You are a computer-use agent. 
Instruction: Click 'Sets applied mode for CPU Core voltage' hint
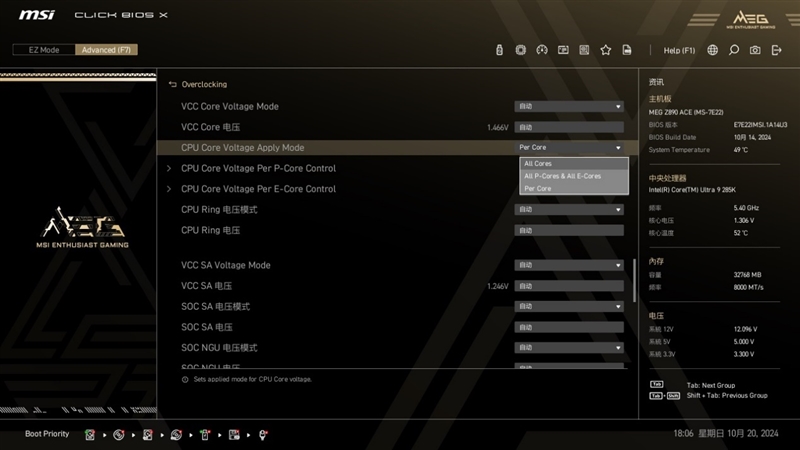[x=253, y=379]
